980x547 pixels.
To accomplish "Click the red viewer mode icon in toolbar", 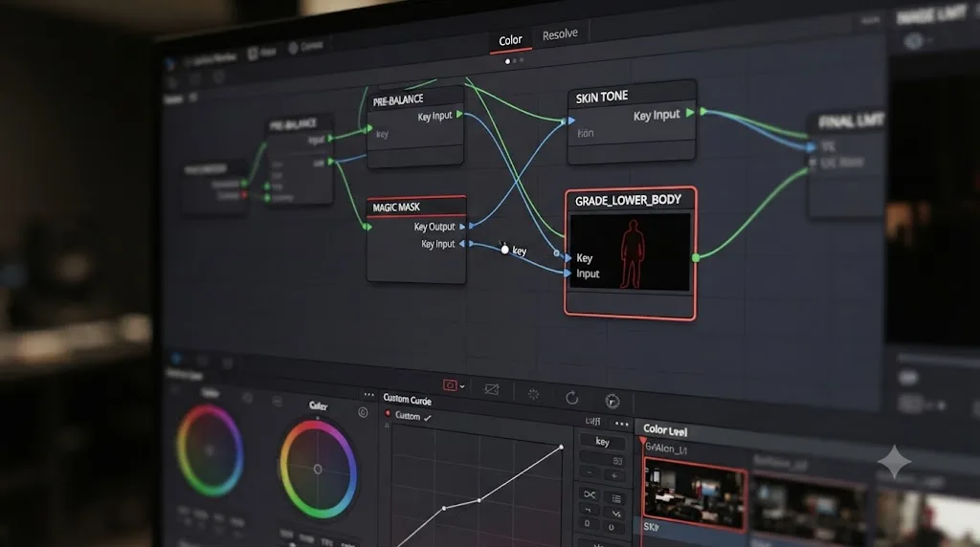I will [450, 385].
